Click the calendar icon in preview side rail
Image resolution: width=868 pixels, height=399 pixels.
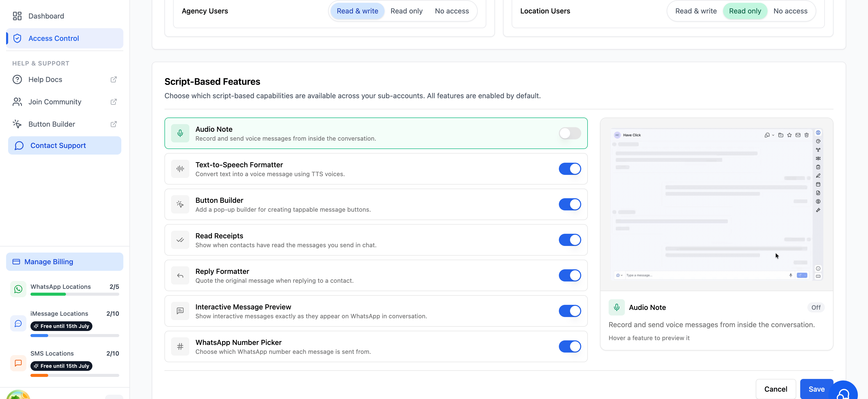click(818, 184)
